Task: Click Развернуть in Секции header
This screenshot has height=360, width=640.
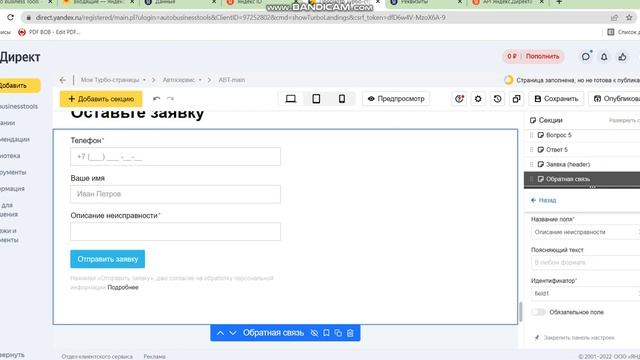Action: [x=624, y=120]
